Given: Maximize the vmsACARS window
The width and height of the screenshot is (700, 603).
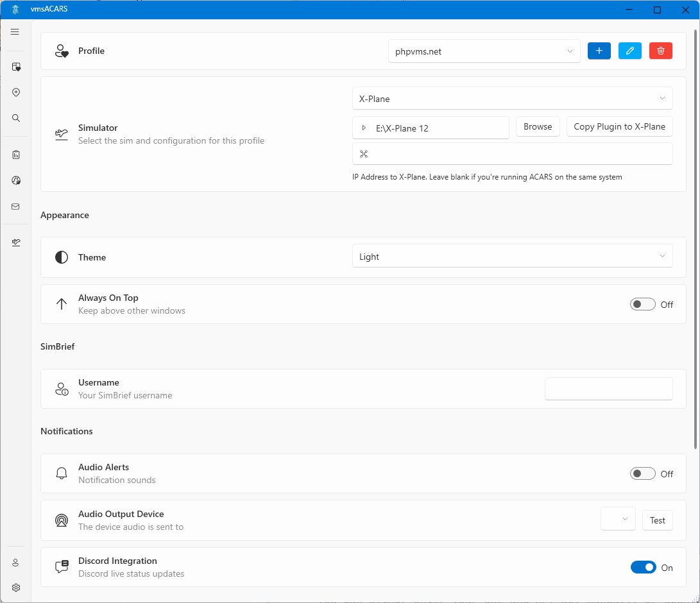Looking at the screenshot, I should [657, 10].
